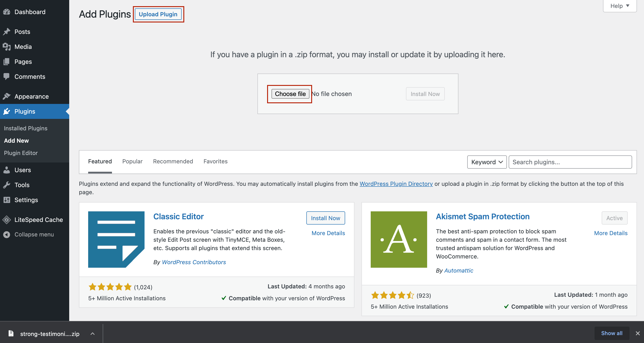Open the Users menu label
644x343 pixels.
22,170
